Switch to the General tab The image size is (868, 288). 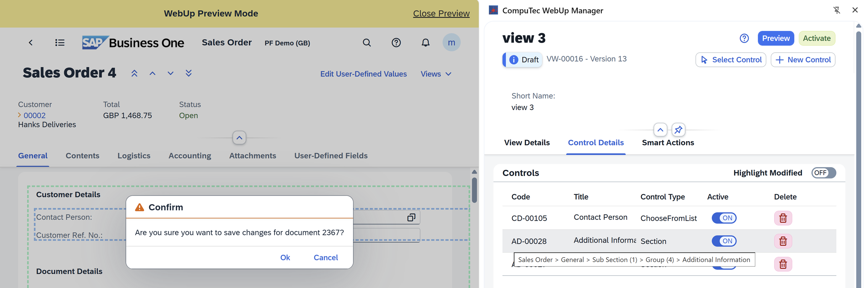(x=33, y=156)
